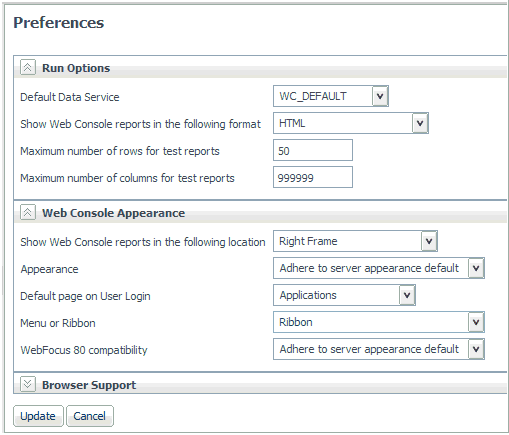The height and width of the screenshot is (435, 509).
Task: Select the HTML format combo box
Action: tap(351, 123)
